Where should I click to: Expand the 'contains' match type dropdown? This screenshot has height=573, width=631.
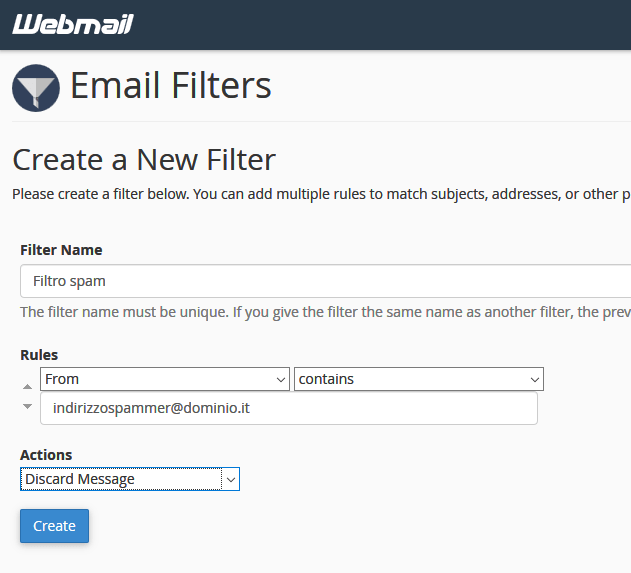coord(418,380)
